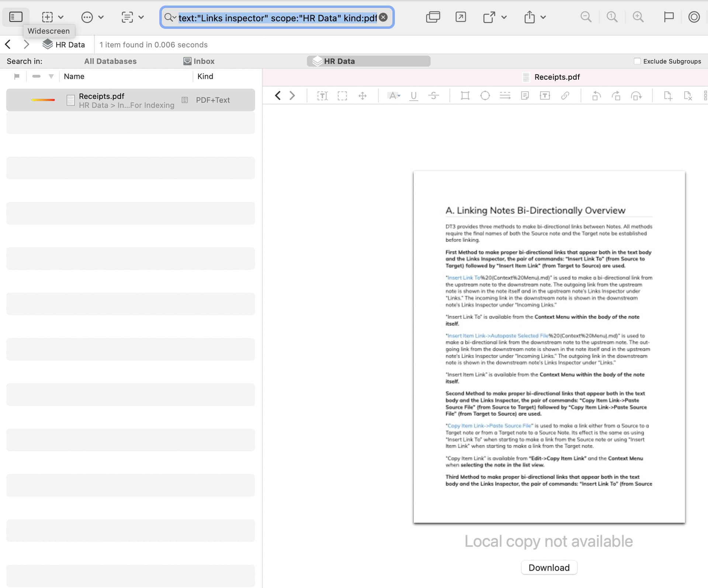Choose the strikethrough annotation tool
This screenshot has width=708, height=588.
click(x=434, y=96)
